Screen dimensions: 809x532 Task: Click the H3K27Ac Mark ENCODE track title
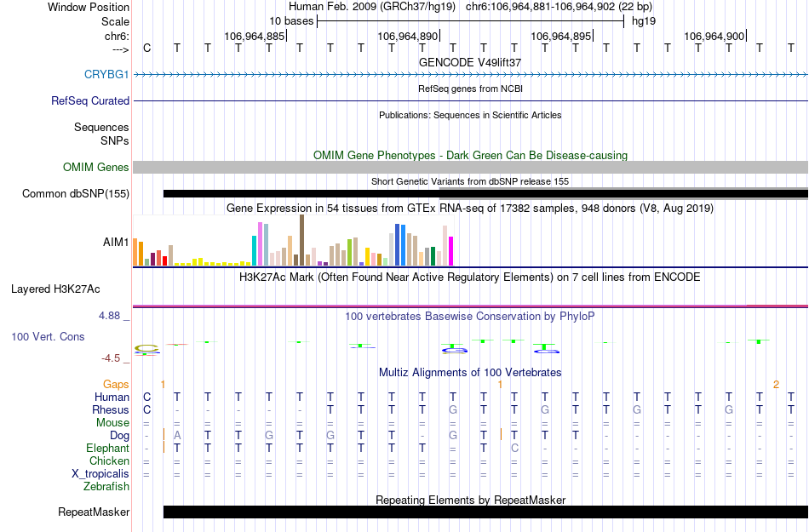click(470, 277)
